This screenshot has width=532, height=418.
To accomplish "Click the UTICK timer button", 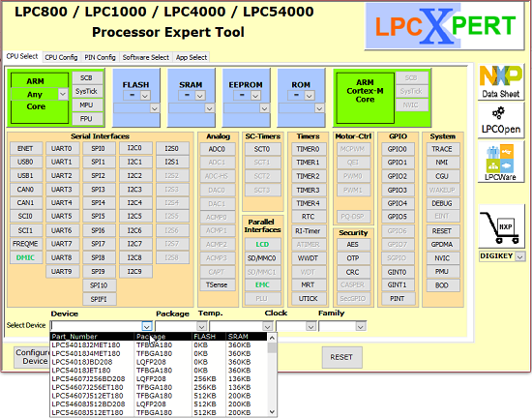I will click(309, 299).
